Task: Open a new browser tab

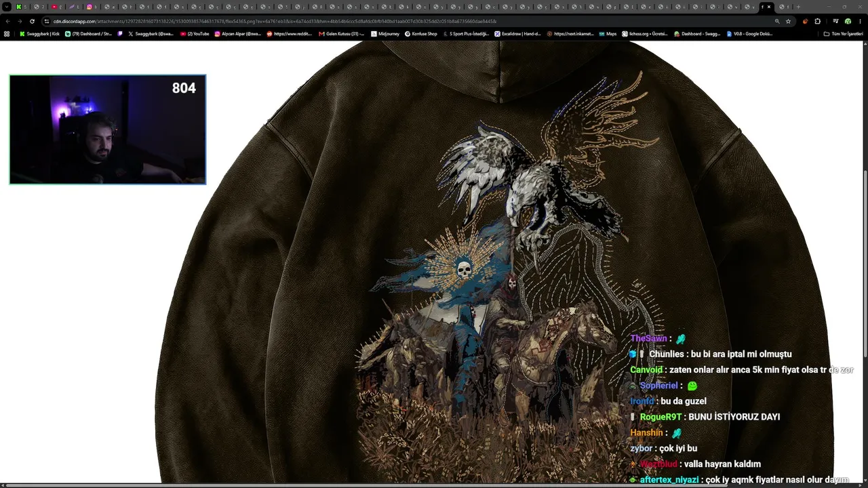Action: (x=798, y=7)
